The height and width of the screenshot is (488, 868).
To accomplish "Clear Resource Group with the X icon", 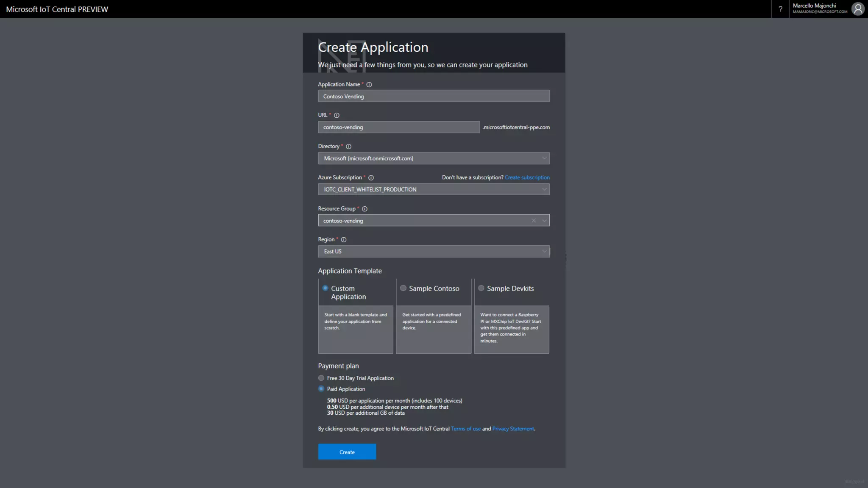I will tap(534, 221).
